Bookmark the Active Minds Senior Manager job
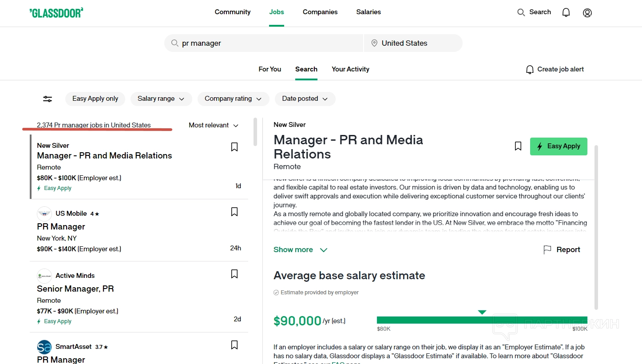Image resolution: width=642 pixels, height=364 pixels. pyautogui.click(x=234, y=274)
